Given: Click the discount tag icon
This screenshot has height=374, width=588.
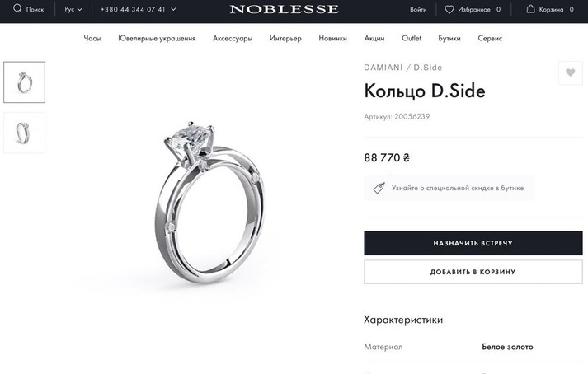Looking at the screenshot, I should pyautogui.click(x=379, y=188).
